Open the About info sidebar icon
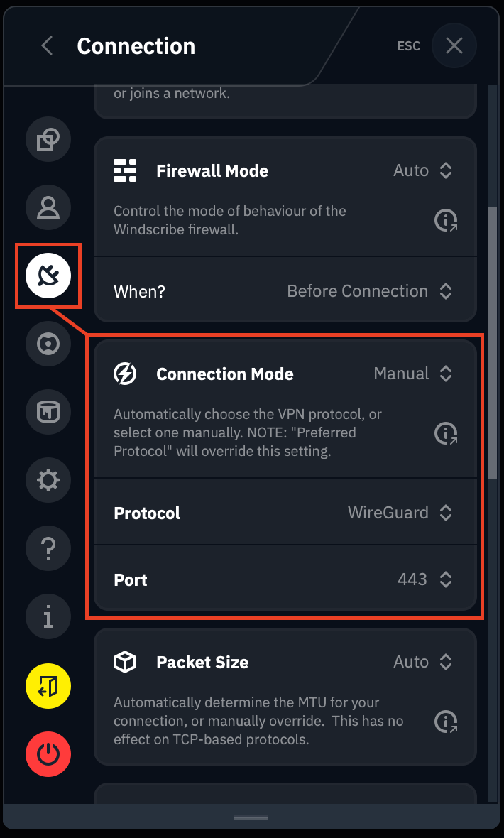Viewport: 504px width, 838px height. pos(48,616)
